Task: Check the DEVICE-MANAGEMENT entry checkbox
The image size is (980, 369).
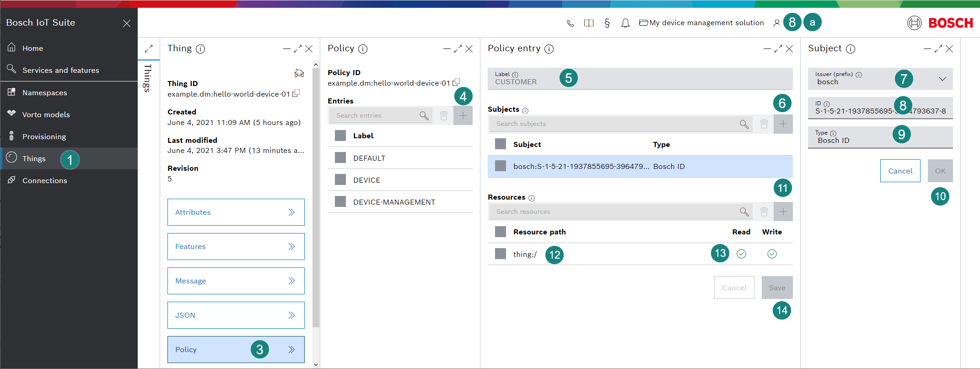Action: 340,202
